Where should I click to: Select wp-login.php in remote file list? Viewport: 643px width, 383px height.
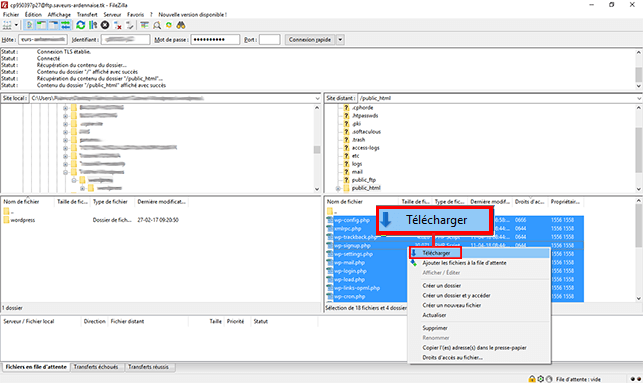[350, 271]
